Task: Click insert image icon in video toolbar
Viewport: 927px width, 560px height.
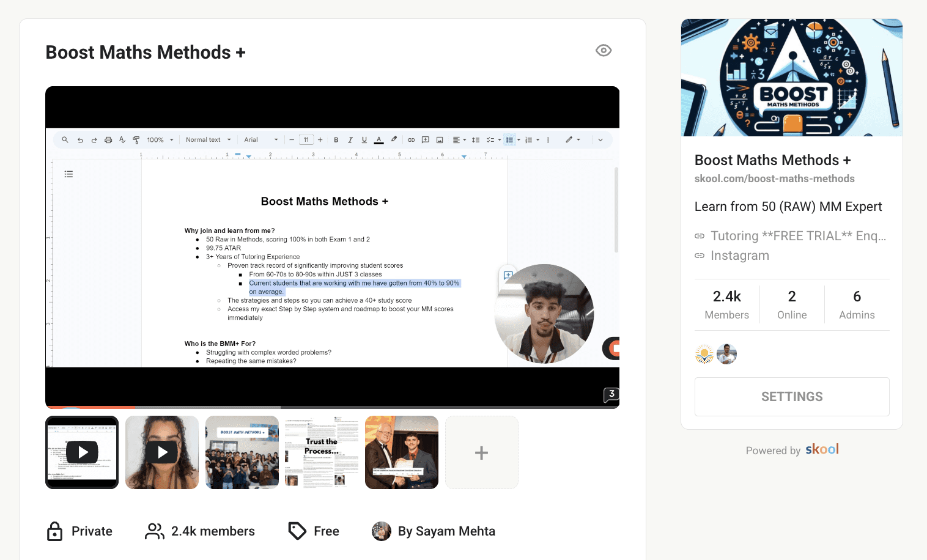Action: coord(440,140)
